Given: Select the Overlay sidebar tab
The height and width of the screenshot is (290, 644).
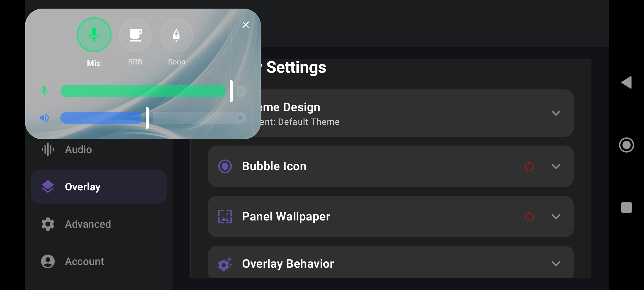Looking at the screenshot, I should (x=99, y=187).
